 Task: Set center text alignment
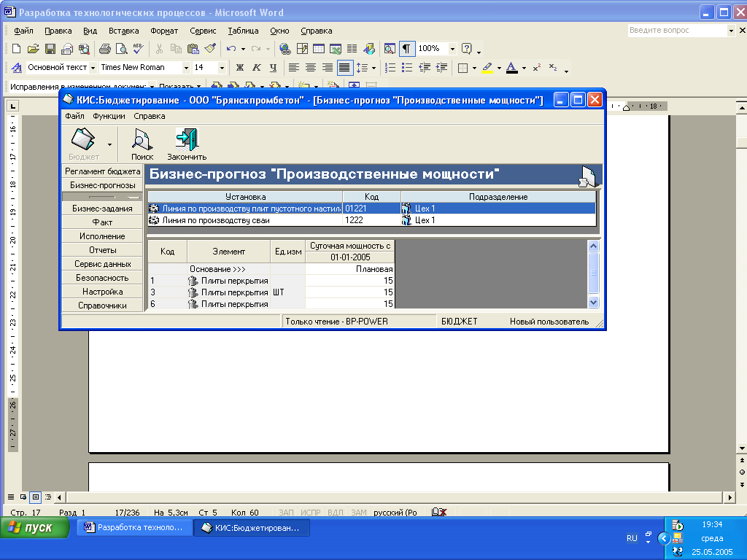pyautogui.click(x=311, y=68)
